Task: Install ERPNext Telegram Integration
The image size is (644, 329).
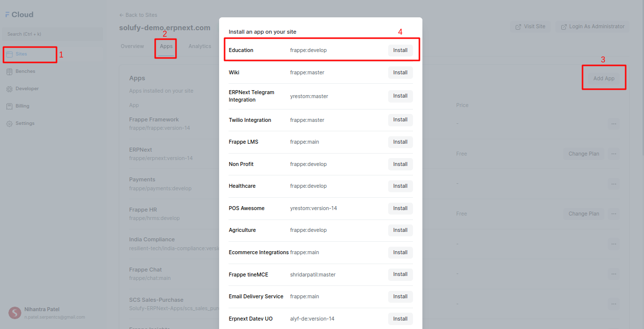Action: pos(400,96)
